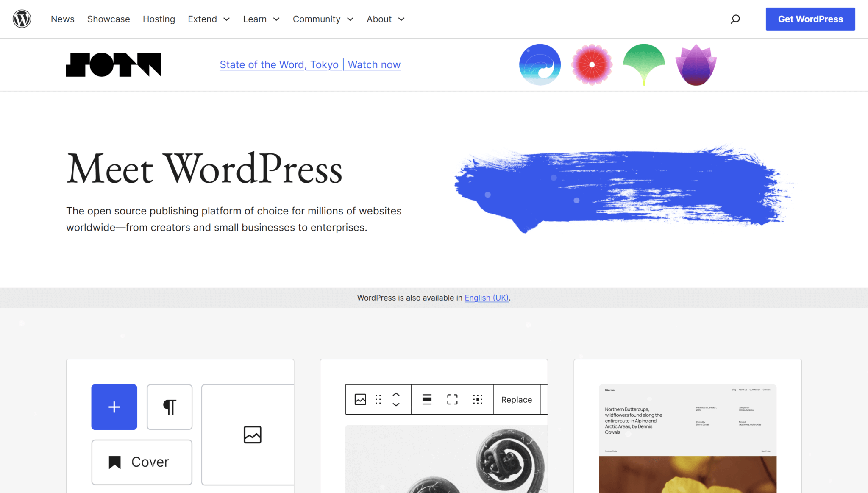Click the dotted grid position icon

pos(478,399)
